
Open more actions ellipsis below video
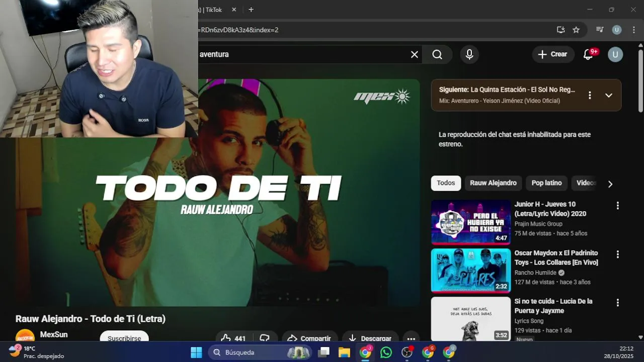point(411,338)
